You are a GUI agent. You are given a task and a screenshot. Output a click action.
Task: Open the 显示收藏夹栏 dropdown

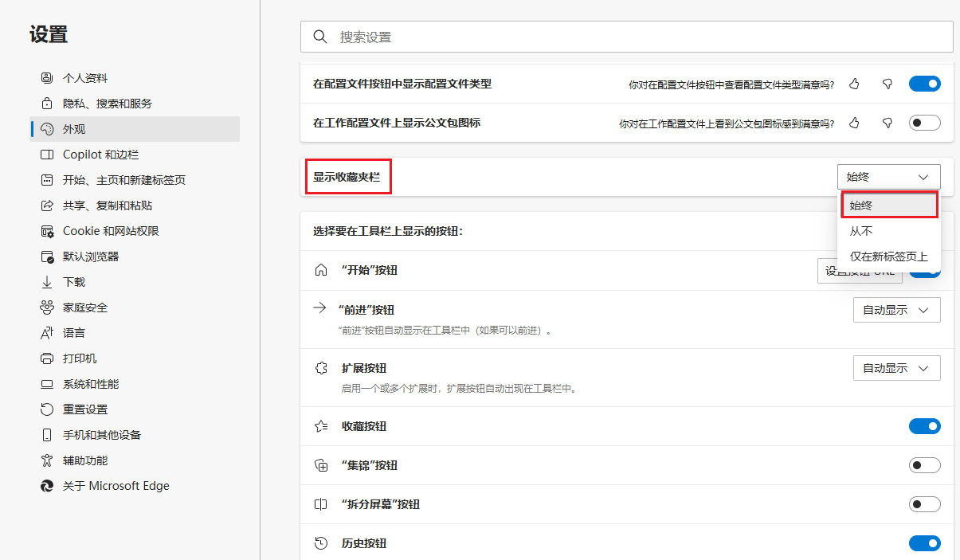(888, 176)
